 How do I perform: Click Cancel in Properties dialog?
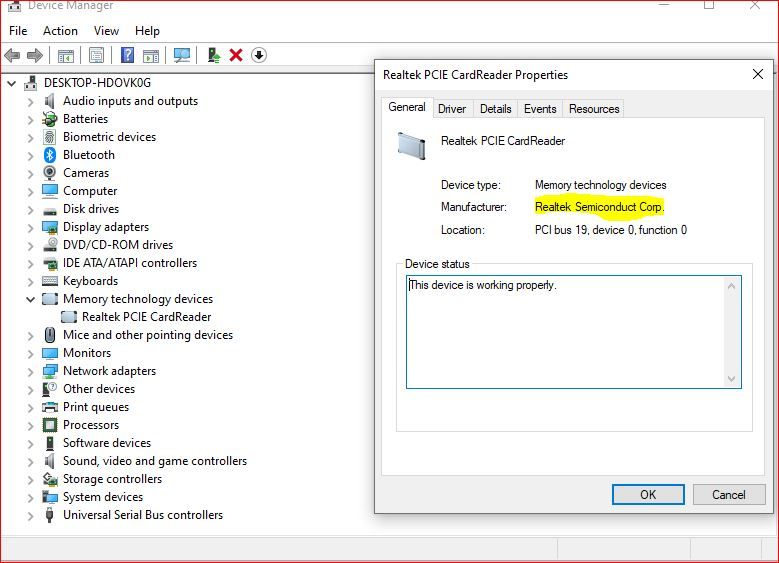click(729, 494)
